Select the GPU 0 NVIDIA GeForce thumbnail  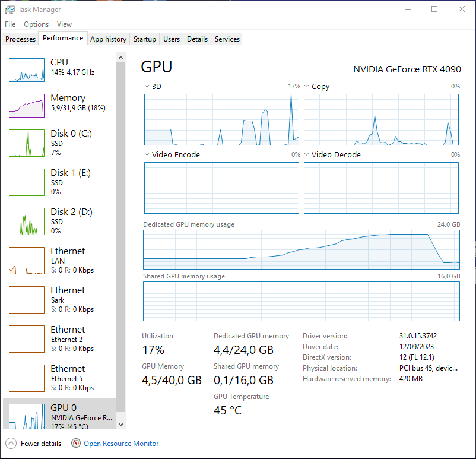tap(27, 416)
